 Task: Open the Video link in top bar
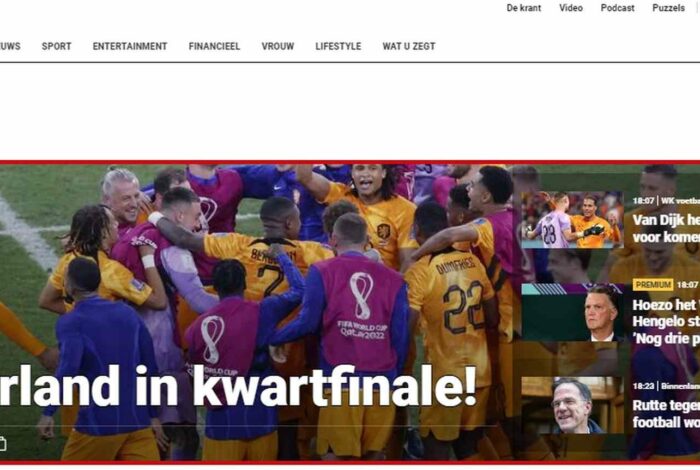pyautogui.click(x=571, y=8)
